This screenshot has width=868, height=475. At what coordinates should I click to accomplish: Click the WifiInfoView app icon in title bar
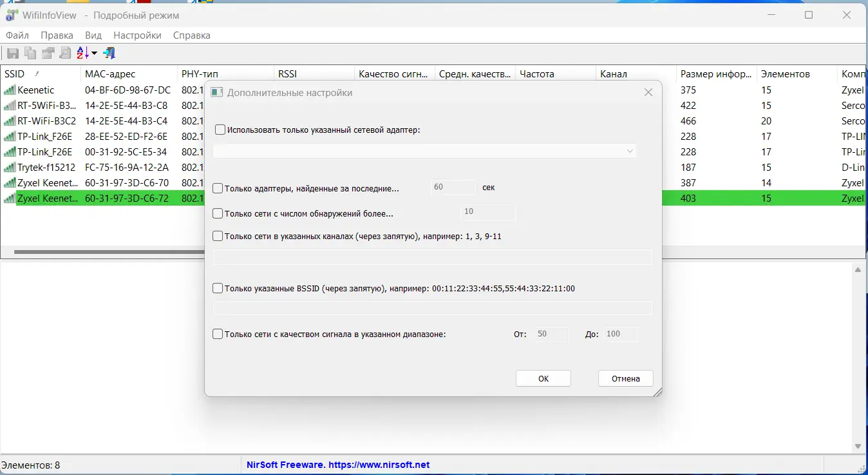click(12, 15)
